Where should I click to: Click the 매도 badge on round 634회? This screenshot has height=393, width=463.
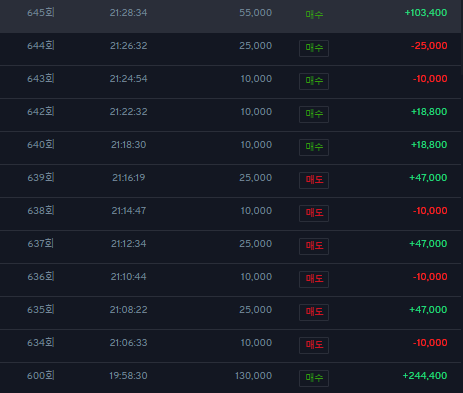pos(314,345)
